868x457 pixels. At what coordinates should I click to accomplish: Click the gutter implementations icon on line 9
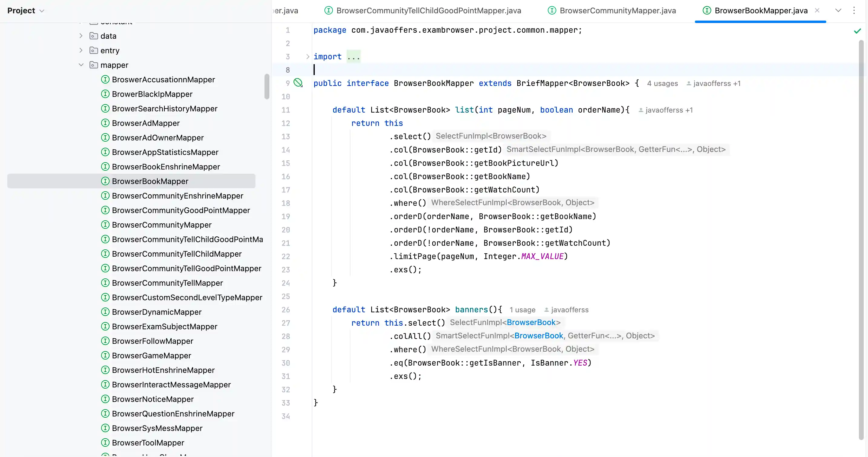[x=298, y=83]
